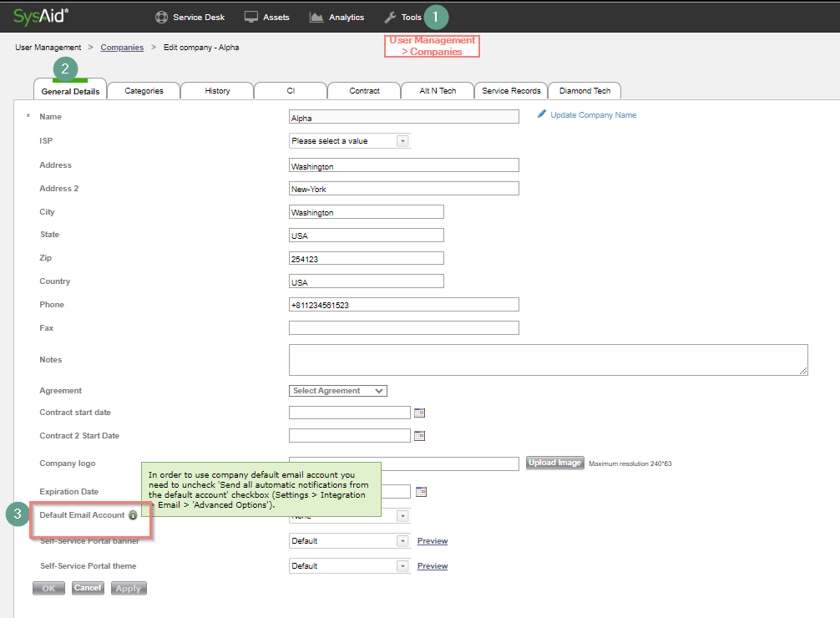Image resolution: width=840 pixels, height=618 pixels.
Task: Switch to the Categories tab
Action: tap(144, 90)
